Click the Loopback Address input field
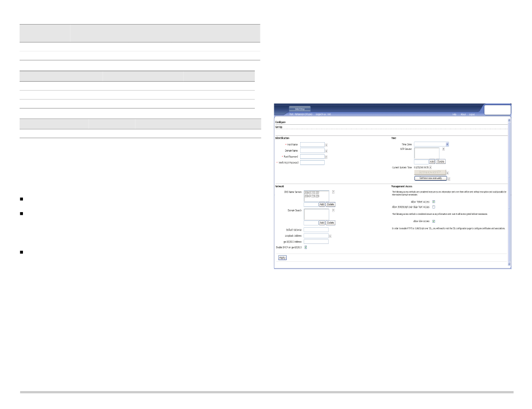Screen dimensions: 532x409 click(x=316, y=236)
